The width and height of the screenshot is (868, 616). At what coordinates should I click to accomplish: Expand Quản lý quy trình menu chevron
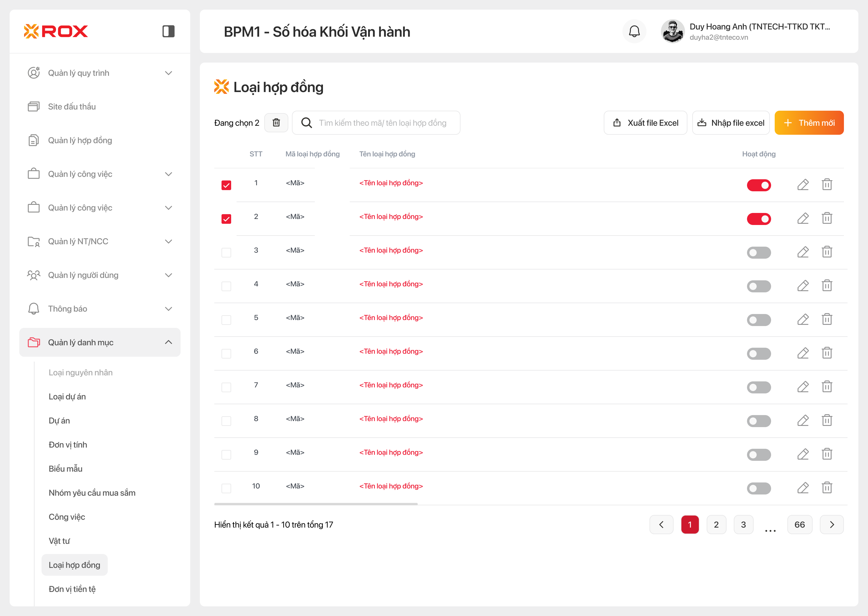coord(169,73)
